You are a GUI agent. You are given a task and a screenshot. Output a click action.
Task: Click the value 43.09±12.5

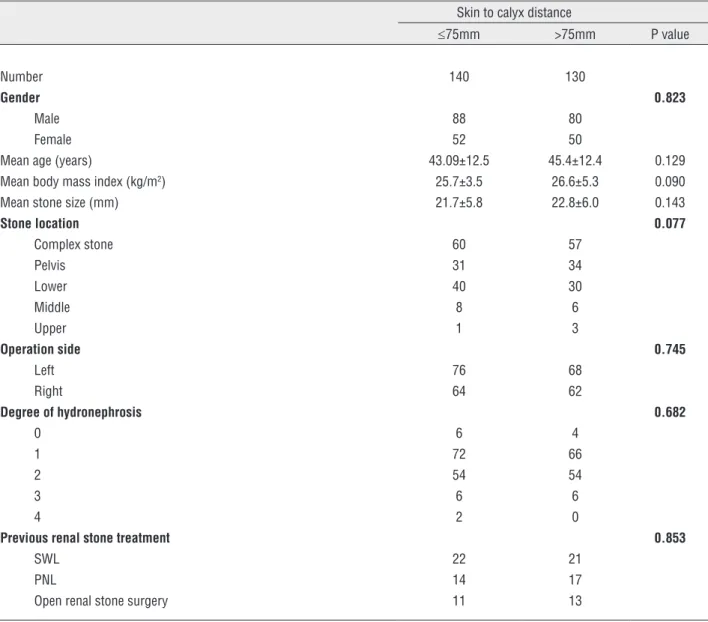pos(459,161)
